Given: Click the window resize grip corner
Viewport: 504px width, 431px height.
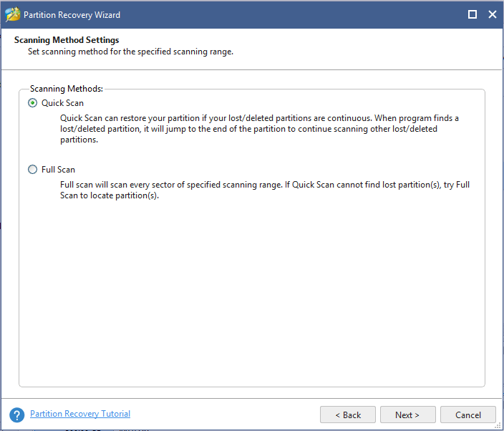Looking at the screenshot, I should pos(498,426).
